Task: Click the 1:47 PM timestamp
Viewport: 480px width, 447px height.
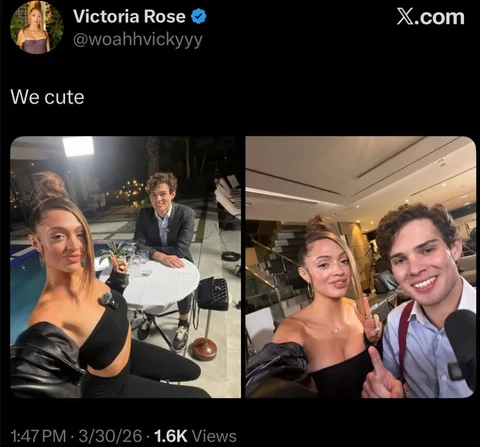Action: coord(38,436)
